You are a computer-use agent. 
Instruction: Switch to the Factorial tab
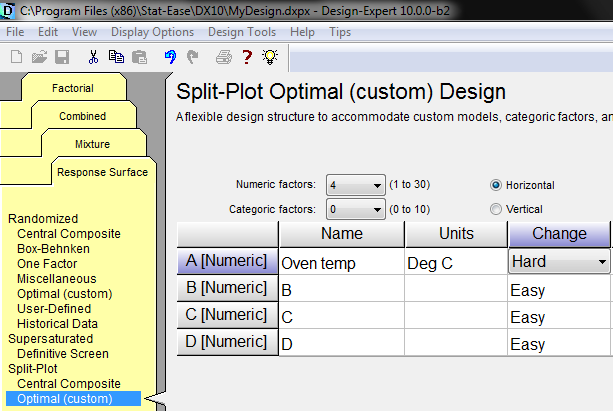point(73,88)
